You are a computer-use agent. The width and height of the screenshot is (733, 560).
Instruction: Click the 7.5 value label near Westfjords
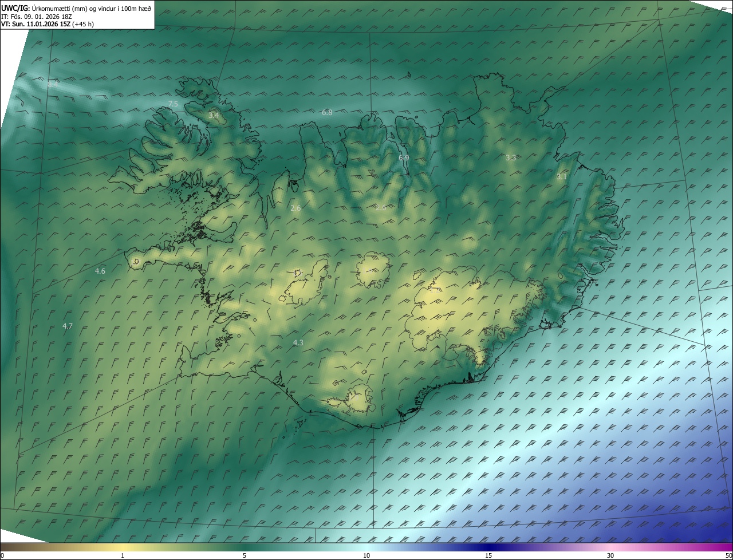tap(173, 104)
